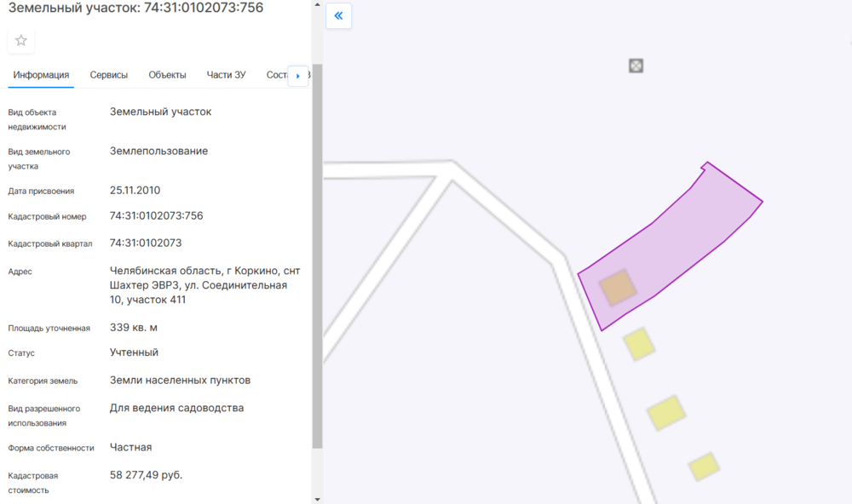Click the middle yellow building on the map
The image size is (852, 504).
[665, 413]
